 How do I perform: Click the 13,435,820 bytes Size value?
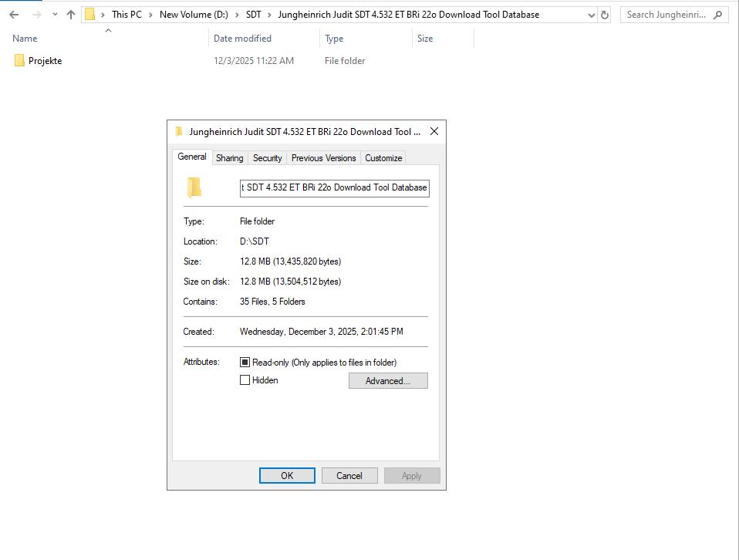(290, 261)
